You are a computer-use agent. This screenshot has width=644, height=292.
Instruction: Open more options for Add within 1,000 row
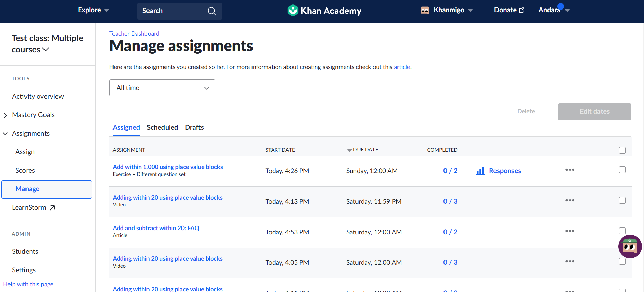[x=570, y=170]
